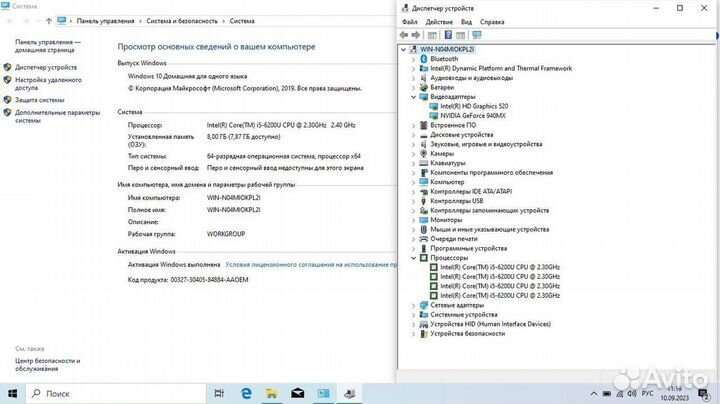
Task: Open the Mail app from the taskbar
Action: coord(298,393)
